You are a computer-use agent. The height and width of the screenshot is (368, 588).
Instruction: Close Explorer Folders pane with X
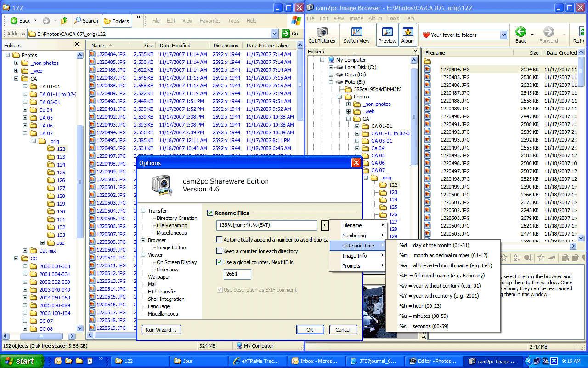77,45
